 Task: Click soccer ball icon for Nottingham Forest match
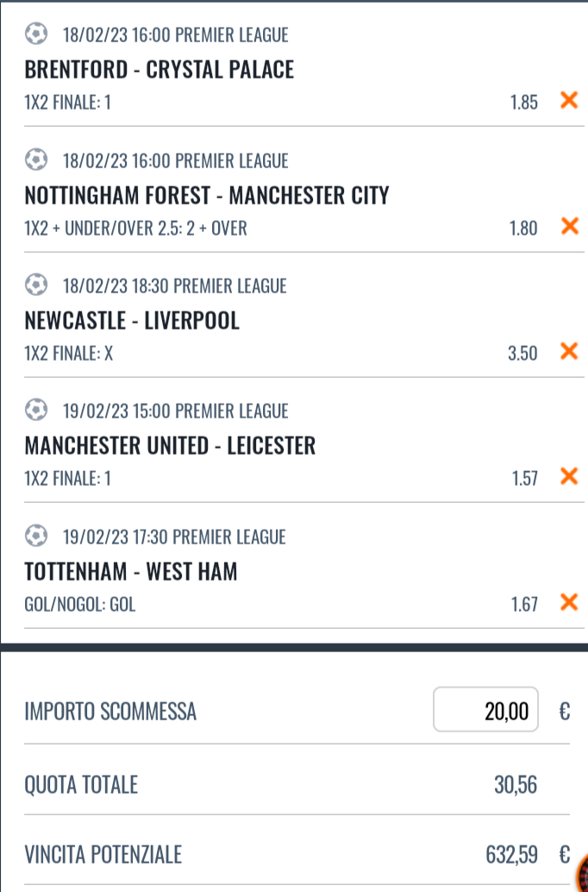(36, 160)
